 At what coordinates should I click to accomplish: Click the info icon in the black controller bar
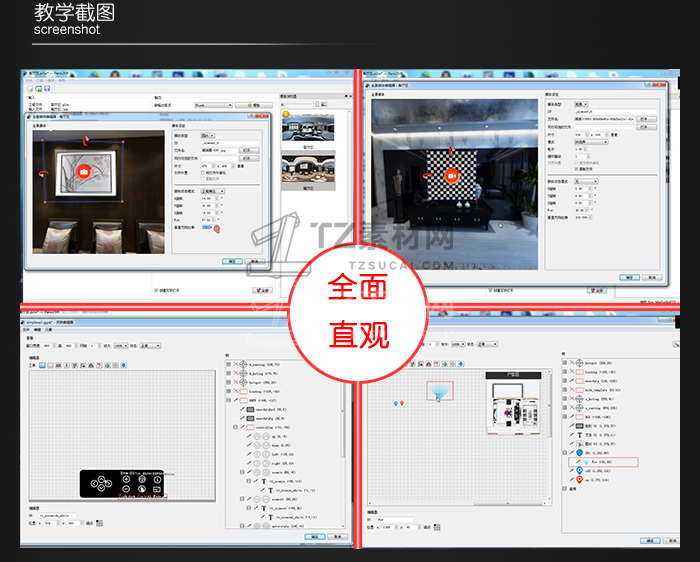157,479
